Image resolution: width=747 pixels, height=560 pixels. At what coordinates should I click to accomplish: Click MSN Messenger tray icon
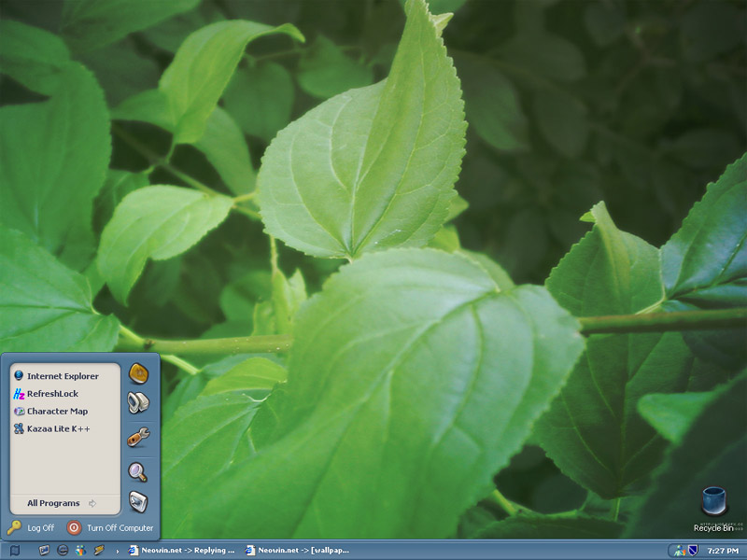(x=680, y=551)
